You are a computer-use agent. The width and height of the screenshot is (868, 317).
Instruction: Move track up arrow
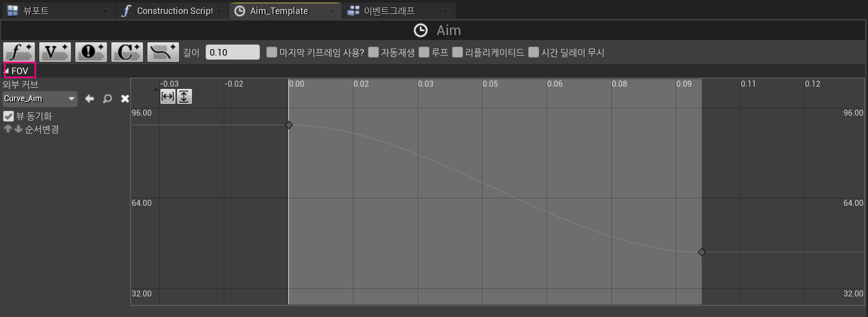8,129
